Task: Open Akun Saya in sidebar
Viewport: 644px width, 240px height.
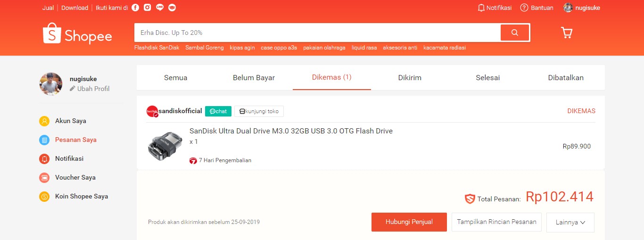Action: tap(70, 121)
